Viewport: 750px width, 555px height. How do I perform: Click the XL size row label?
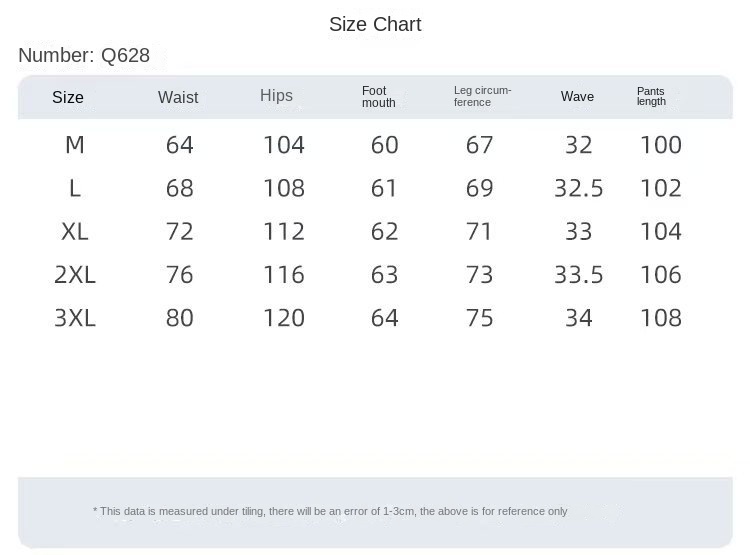75,231
